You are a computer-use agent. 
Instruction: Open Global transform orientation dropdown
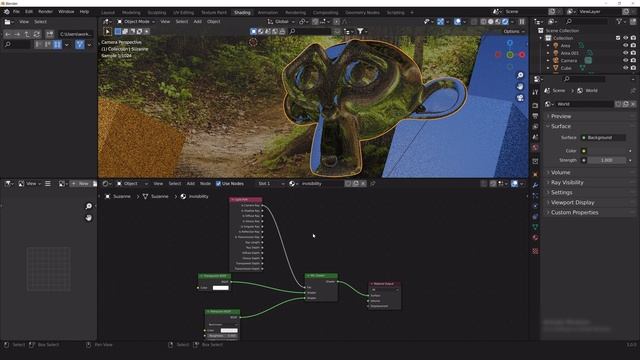[281, 22]
